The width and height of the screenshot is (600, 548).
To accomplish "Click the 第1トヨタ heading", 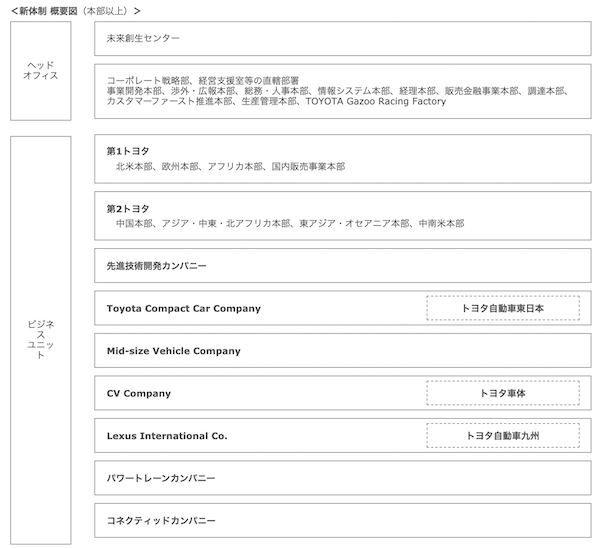I will click(x=128, y=151).
